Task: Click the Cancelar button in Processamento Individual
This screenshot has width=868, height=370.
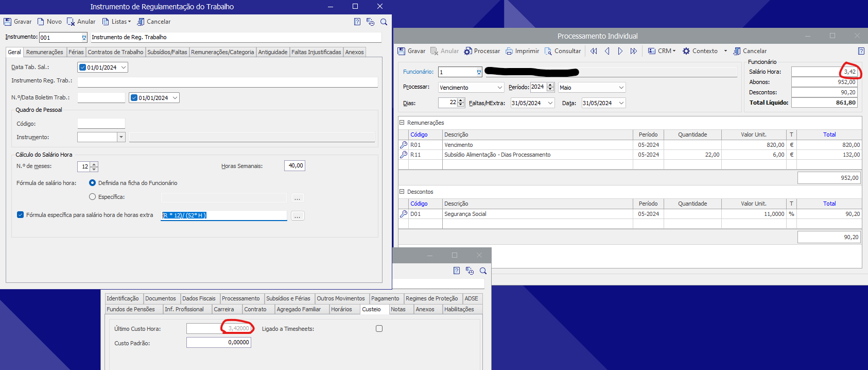Action: 750,51
